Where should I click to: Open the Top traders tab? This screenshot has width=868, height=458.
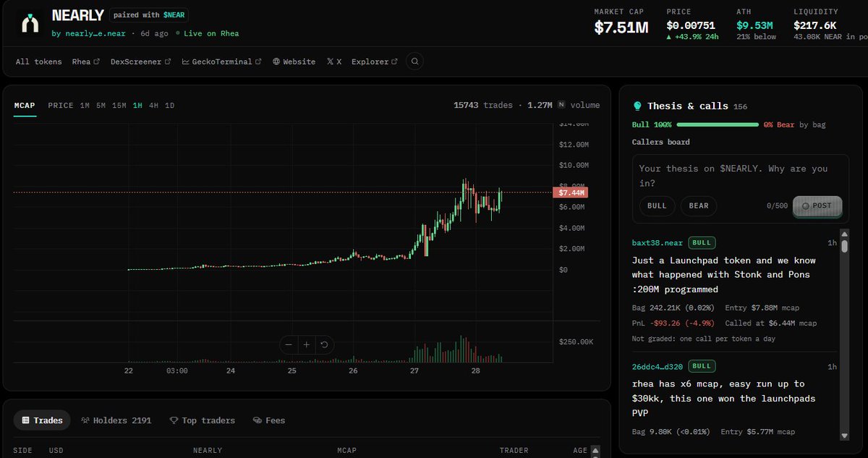point(203,420)
